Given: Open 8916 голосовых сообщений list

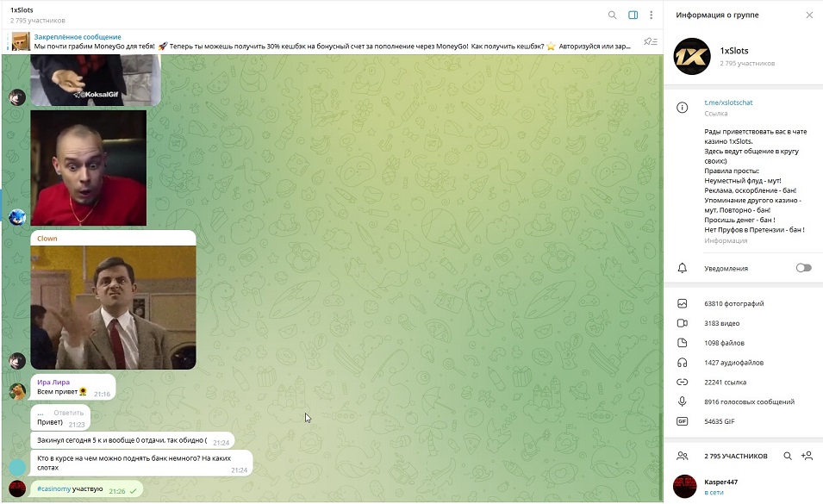Looking at the screenshot, I should point(749,401).
